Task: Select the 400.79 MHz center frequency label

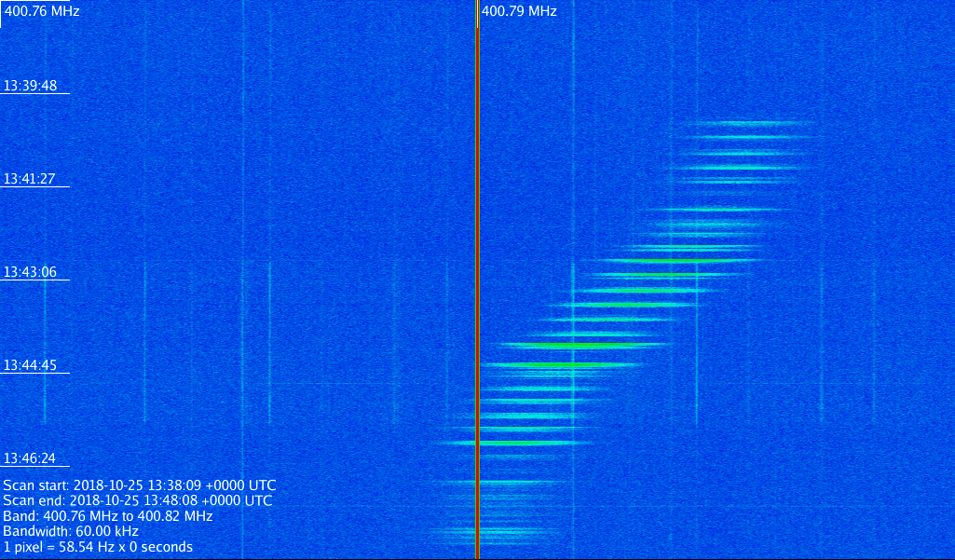Action: [519, 12]
